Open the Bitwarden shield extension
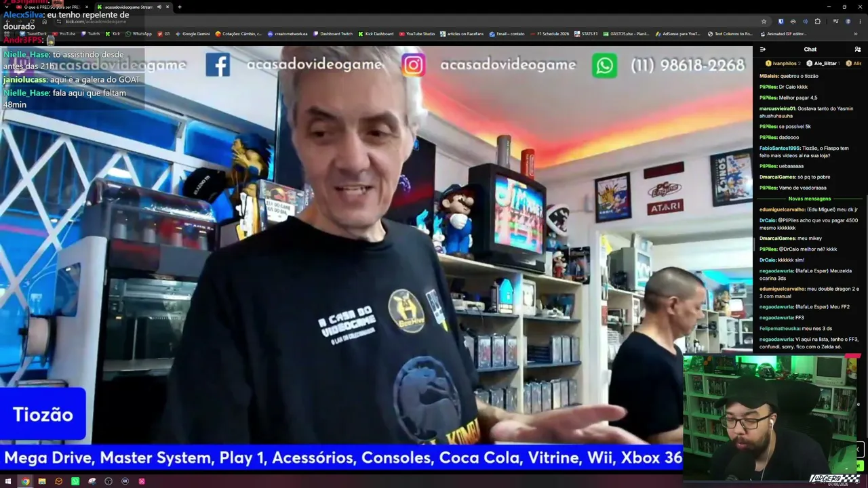Viewport: 868px width, 488px height. [781, 21]
